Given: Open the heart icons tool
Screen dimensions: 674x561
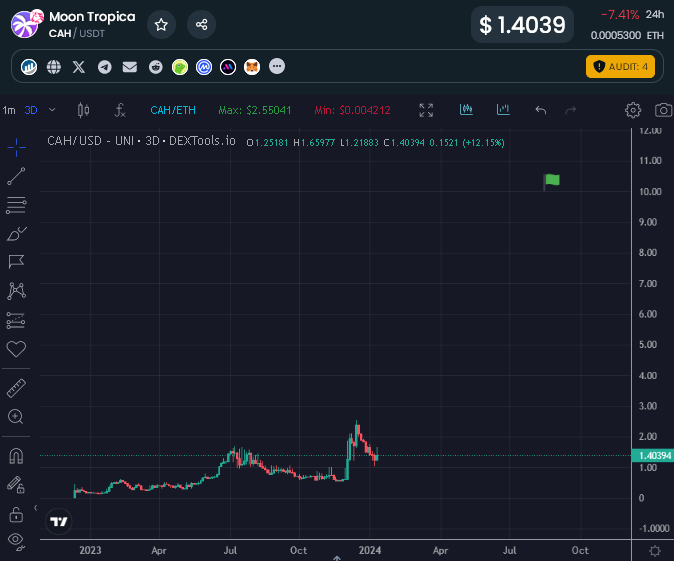Looking at the screenshot, I should (x=16, y=349).
